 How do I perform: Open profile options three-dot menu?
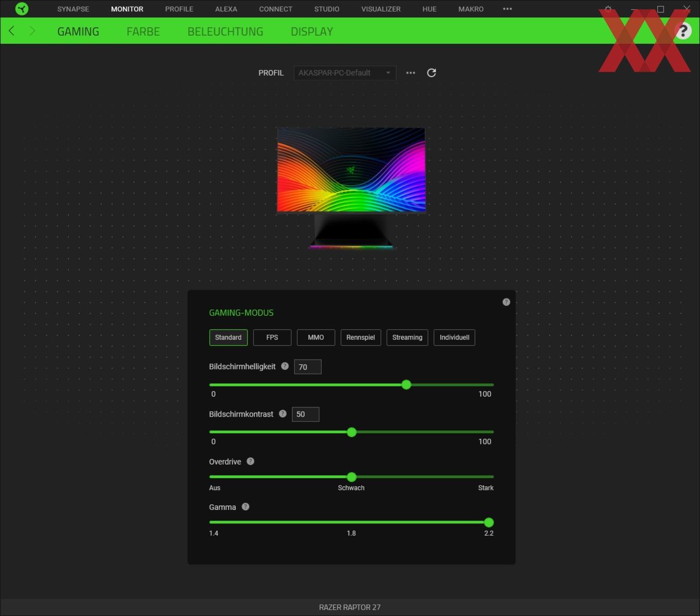click(410, 73)
